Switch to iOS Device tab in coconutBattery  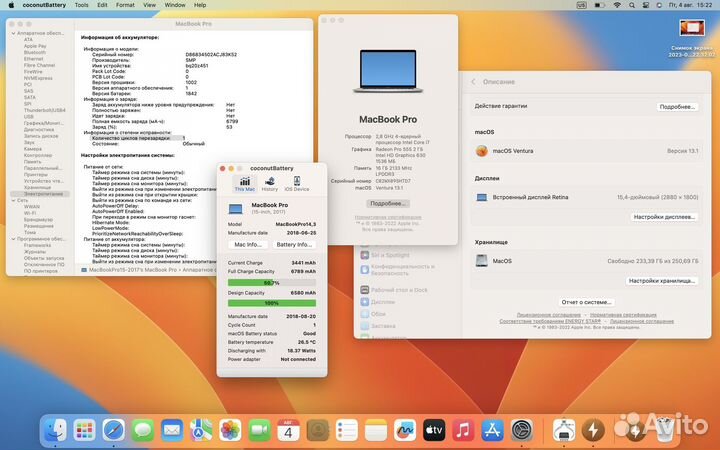click(297, 184)
